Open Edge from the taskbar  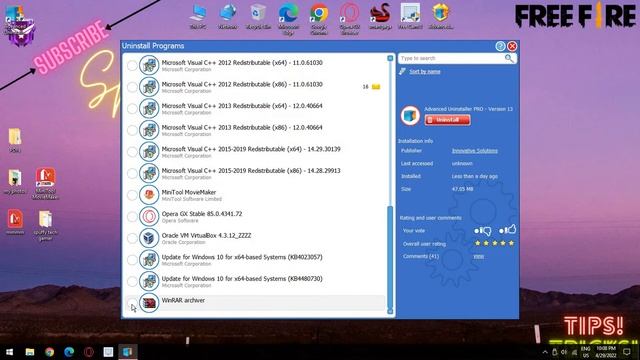tap(69, 352)
